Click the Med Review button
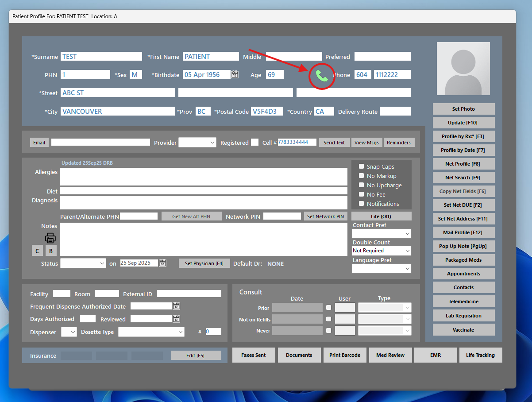The height and width of the screenshot is (402, 532). point(390,355)
